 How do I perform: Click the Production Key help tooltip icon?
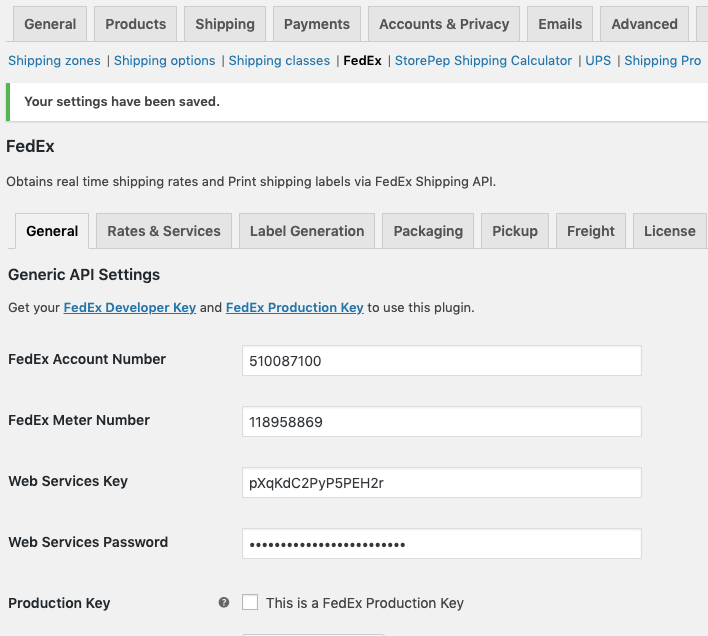pos(224,603)
